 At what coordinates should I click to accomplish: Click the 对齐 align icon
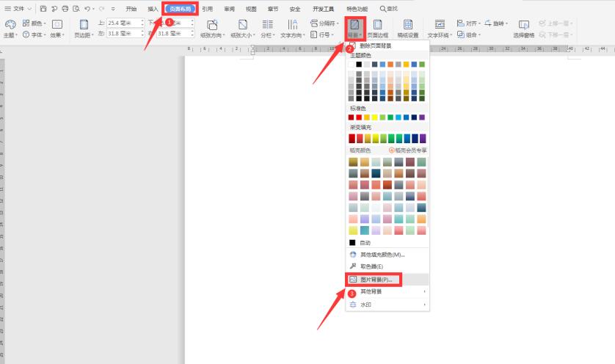460,23
